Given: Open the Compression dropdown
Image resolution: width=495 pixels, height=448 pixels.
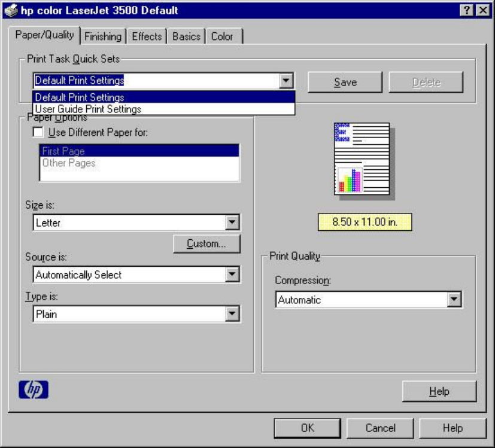Looking at the screenshot, I should [454, 299].
